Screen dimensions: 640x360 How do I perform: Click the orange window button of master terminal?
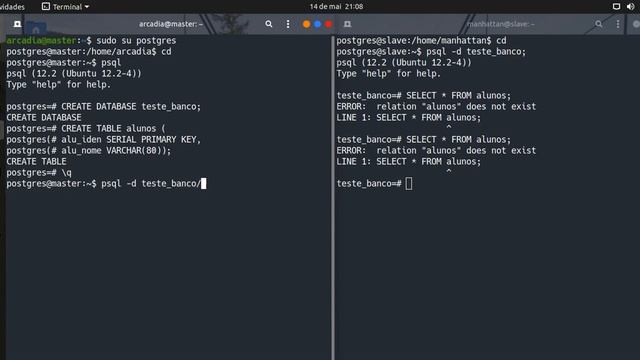(x=306, y=24)
